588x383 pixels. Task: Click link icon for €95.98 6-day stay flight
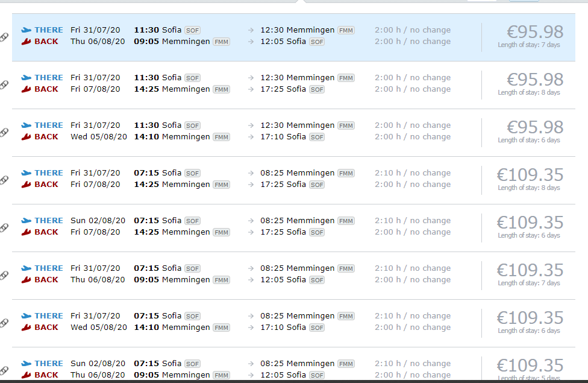tap(4, 132)
